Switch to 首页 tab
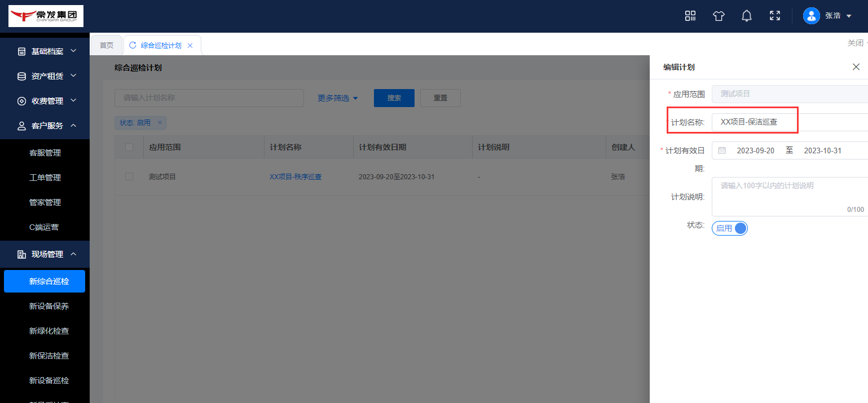Viewport: 868px width, 403px height. coord(107,45)
